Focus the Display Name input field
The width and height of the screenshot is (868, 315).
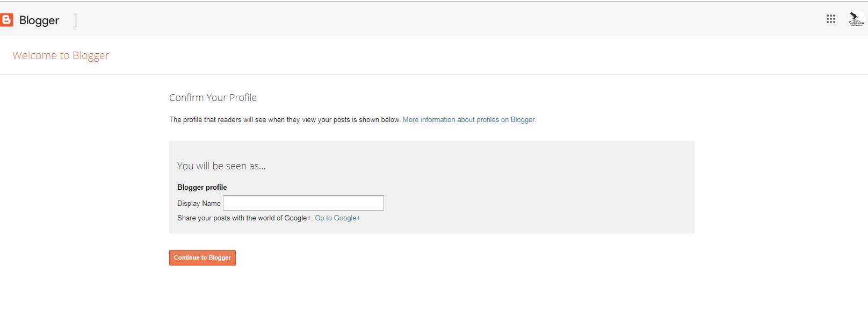303,203
